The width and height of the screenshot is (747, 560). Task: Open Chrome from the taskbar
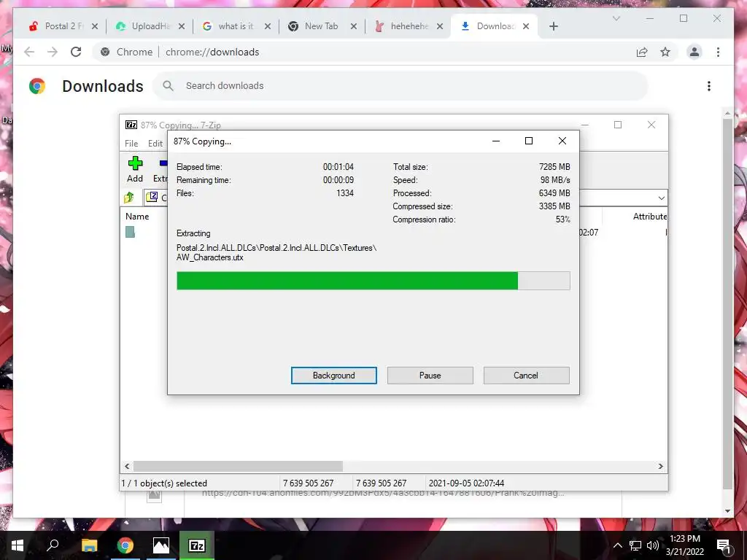click(125, 545)
